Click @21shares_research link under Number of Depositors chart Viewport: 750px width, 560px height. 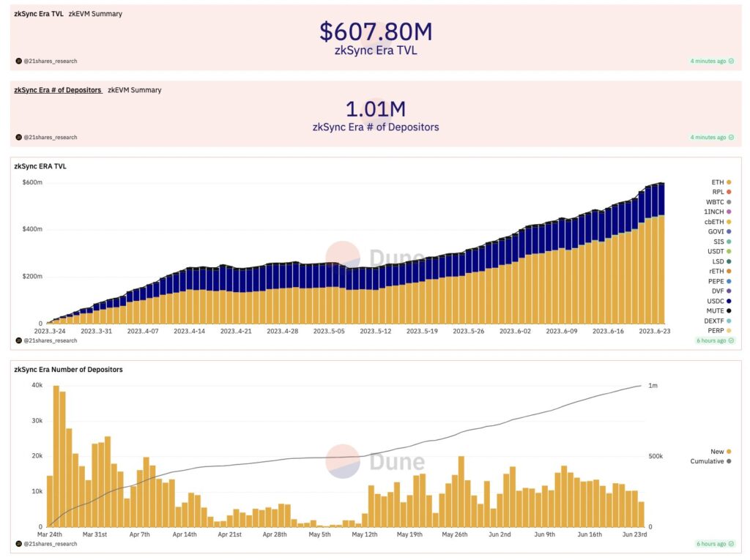click(50, 544)
